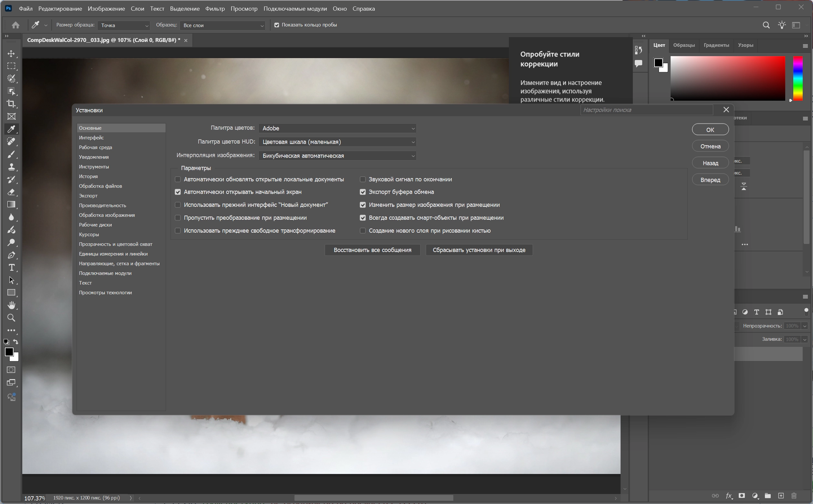Adjust the rainbow hue slider strip

(798, 78)
